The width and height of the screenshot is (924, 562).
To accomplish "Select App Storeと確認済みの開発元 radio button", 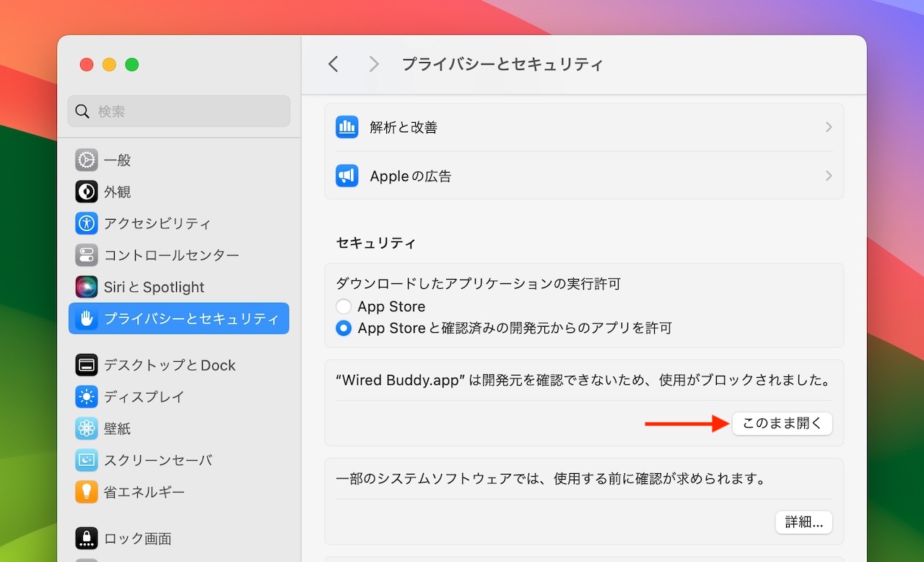I will [344, 328].
